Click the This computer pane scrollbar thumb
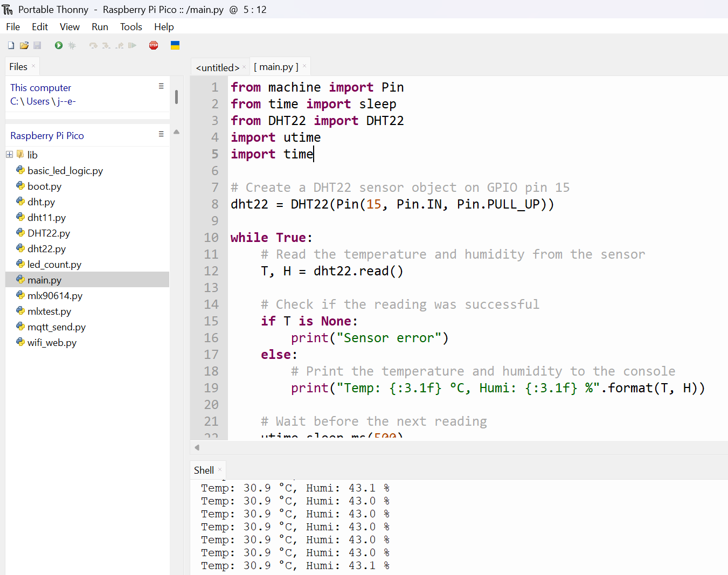 coord(176,97)
